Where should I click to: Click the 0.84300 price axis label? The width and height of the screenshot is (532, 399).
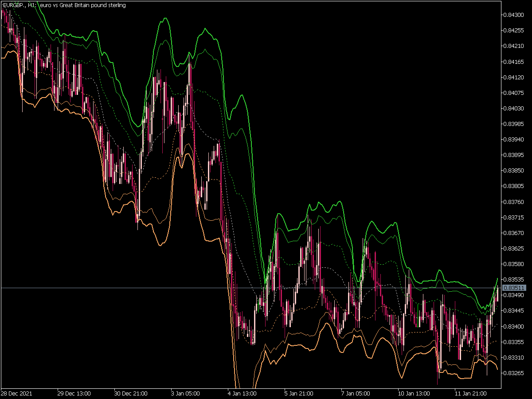pyautogui.click(x=514, y=15)
